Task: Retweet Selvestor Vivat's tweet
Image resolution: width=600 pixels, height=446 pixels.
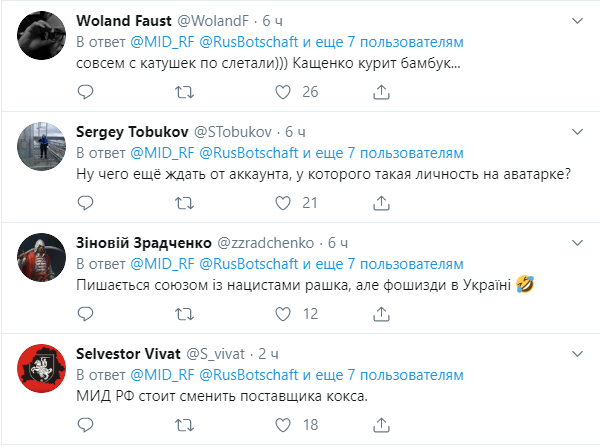Action: click(x=184, y=425)
